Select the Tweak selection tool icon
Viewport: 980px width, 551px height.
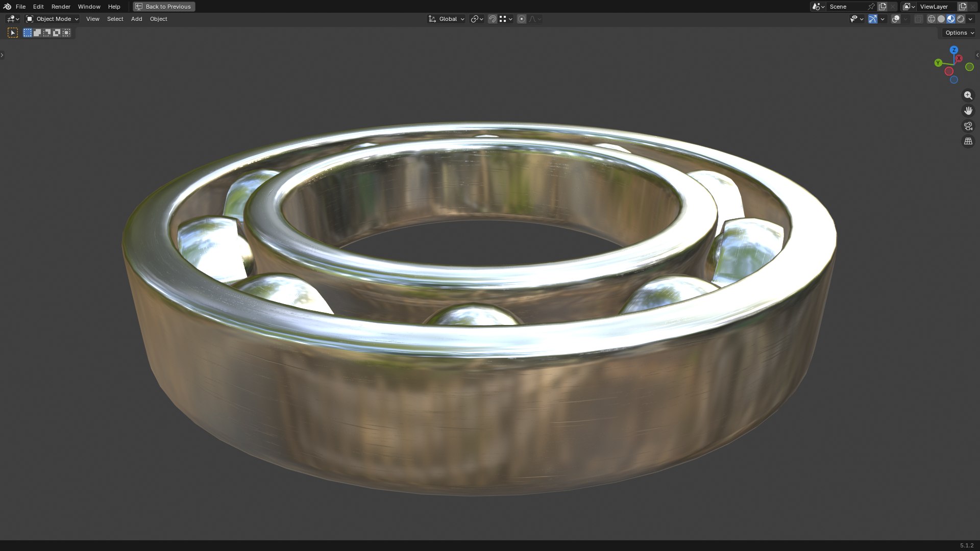13,33
